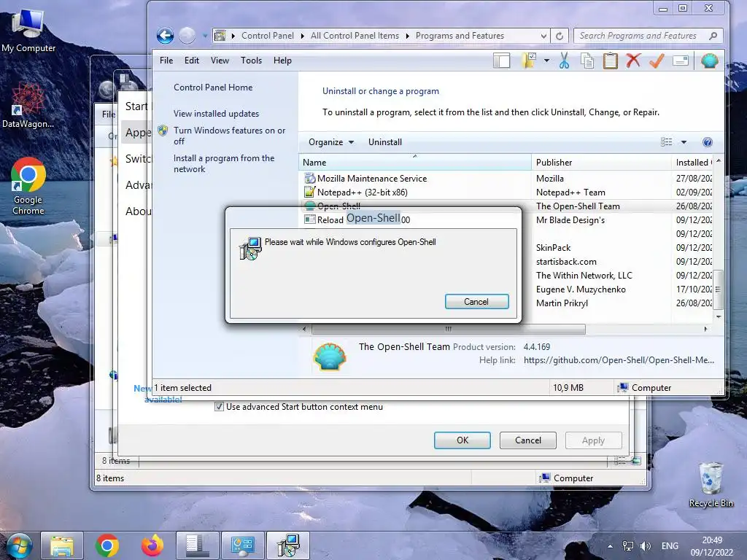Open the Edit menu

pos(192,61)
